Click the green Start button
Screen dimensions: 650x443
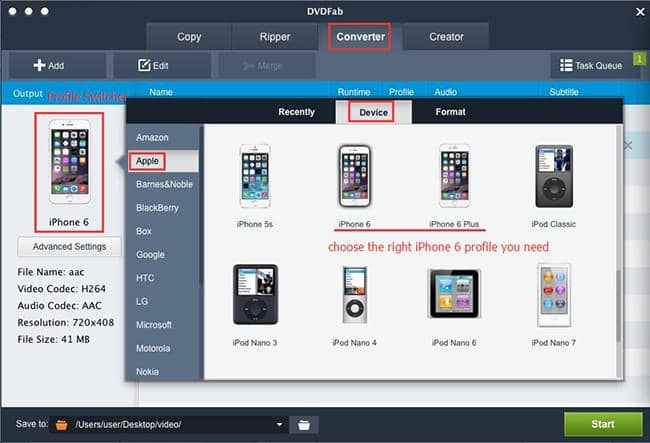tap(603, 424)
